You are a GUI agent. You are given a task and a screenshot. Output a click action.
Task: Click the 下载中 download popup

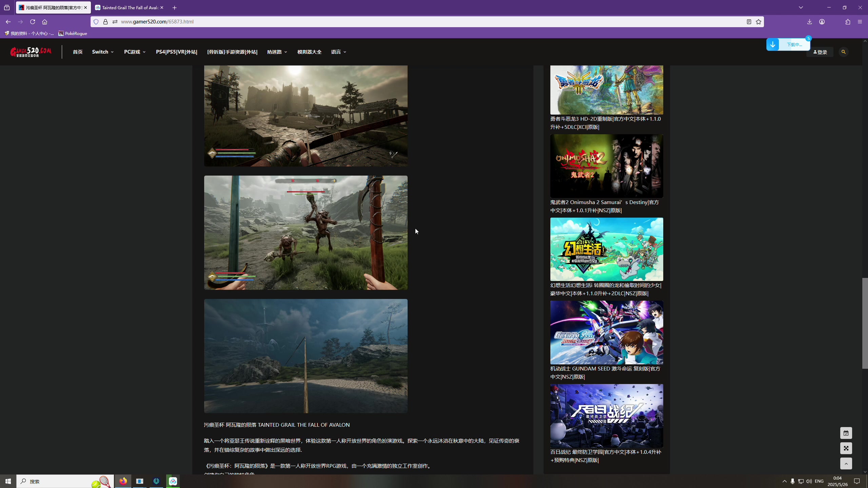(x=788, y=44)
